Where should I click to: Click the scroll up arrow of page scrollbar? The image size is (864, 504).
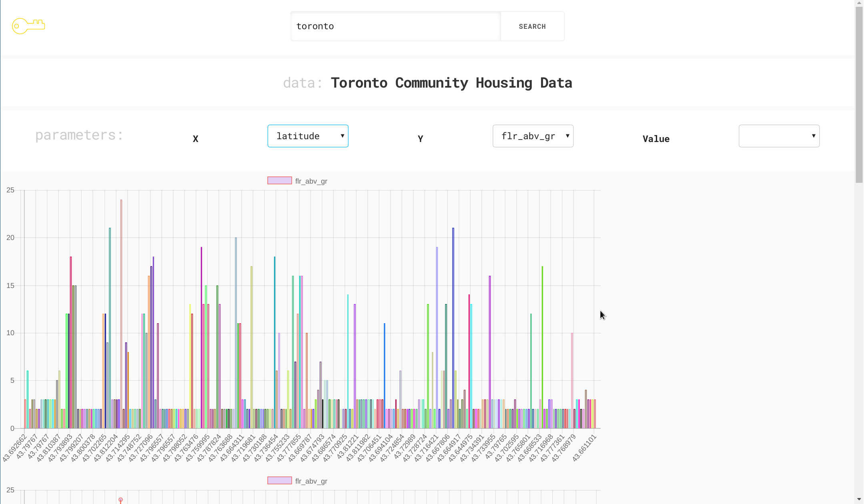(859, 3)
